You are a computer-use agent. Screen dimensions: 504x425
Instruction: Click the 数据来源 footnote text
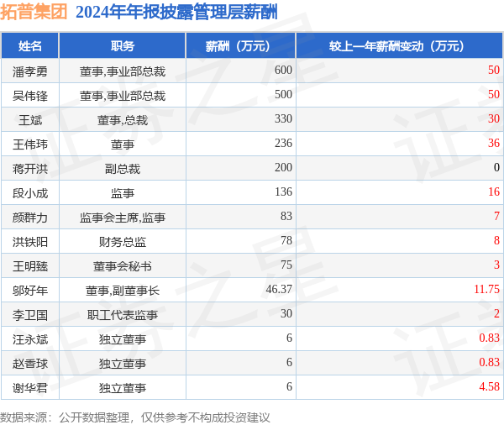[134, 417]
